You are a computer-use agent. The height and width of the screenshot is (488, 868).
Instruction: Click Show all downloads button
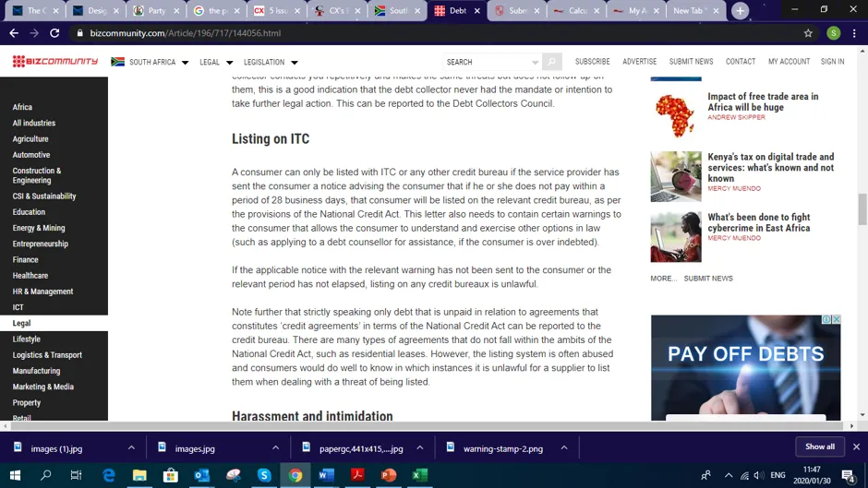point(820,446)
